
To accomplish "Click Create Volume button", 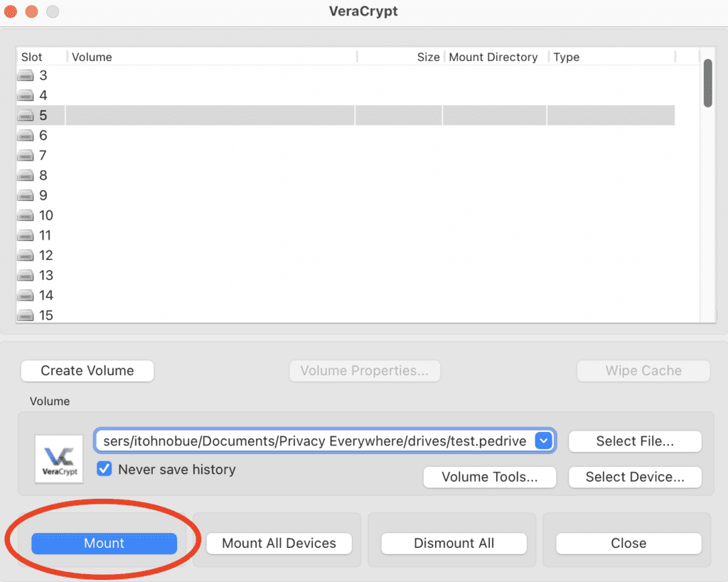I will (87, 371).
